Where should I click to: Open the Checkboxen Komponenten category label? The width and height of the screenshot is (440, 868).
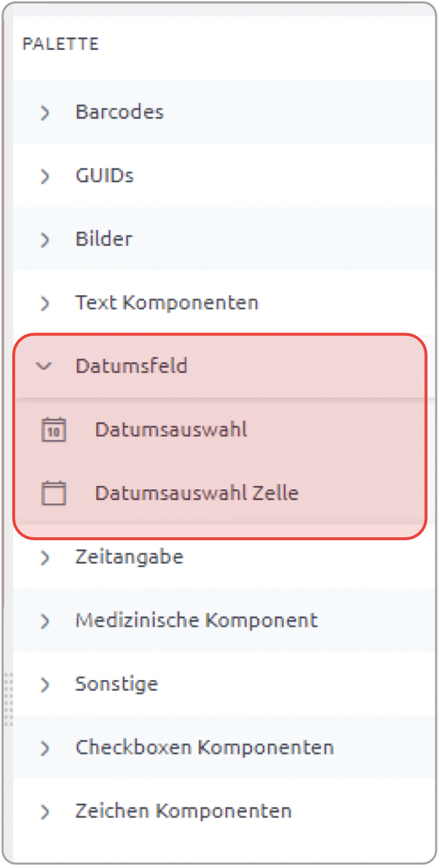pos(204,747)
